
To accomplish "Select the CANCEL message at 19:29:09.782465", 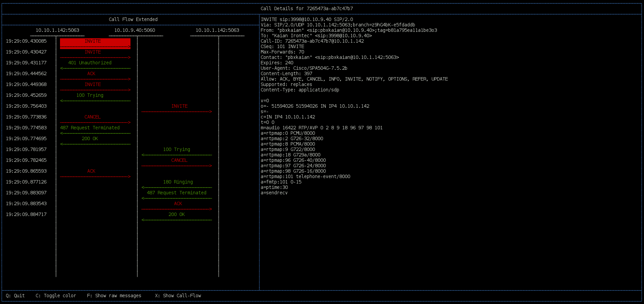I will pyautogui.click(x=179, y=160).
